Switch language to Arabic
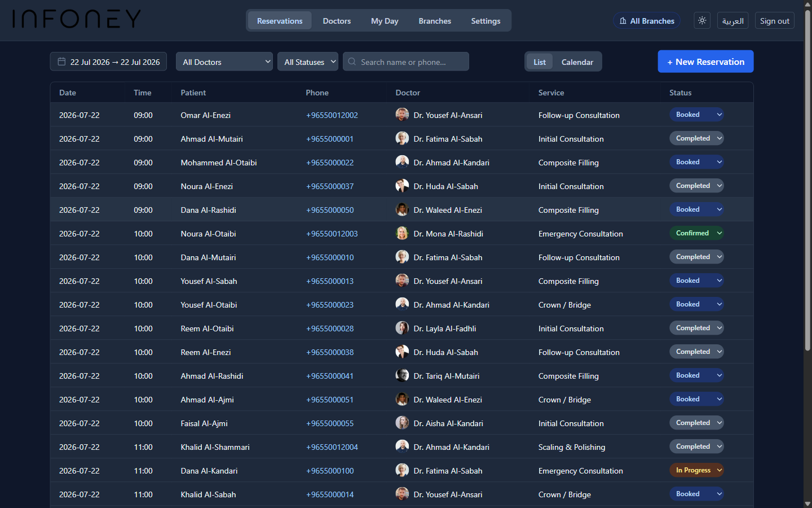The height and width of the screenshot is (508, 812). (733, 21)
